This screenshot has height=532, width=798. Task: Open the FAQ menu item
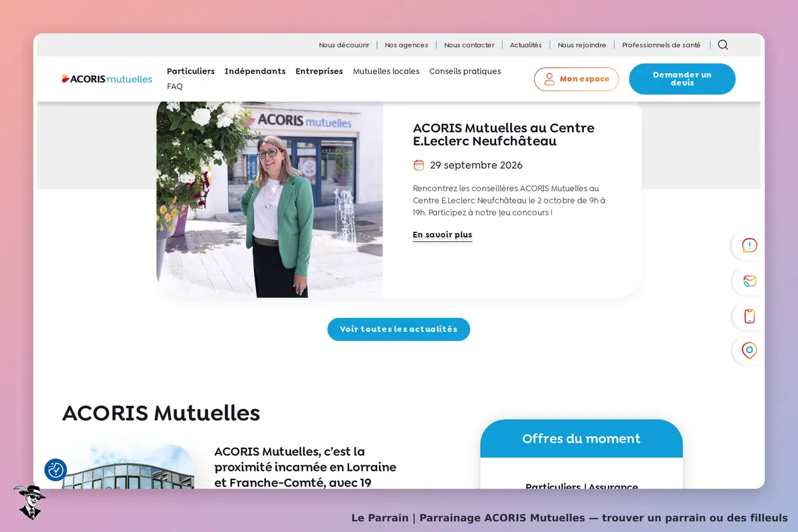[175, 86]
